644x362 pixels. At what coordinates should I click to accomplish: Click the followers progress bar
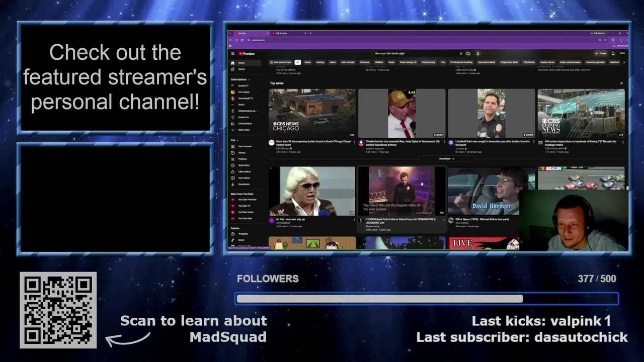(x=427, y=299)
